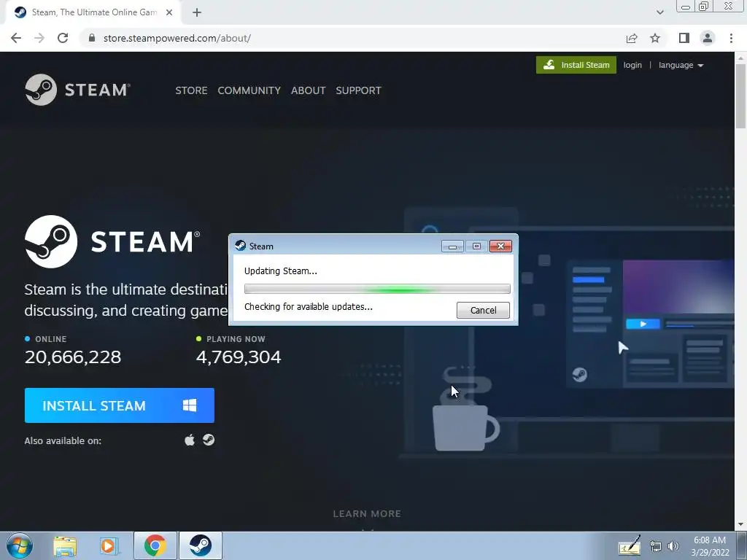This screenshot has width=747, height=560.
Task: Click the ONLINE count 20,666,228
Action: tap(73, 357)
